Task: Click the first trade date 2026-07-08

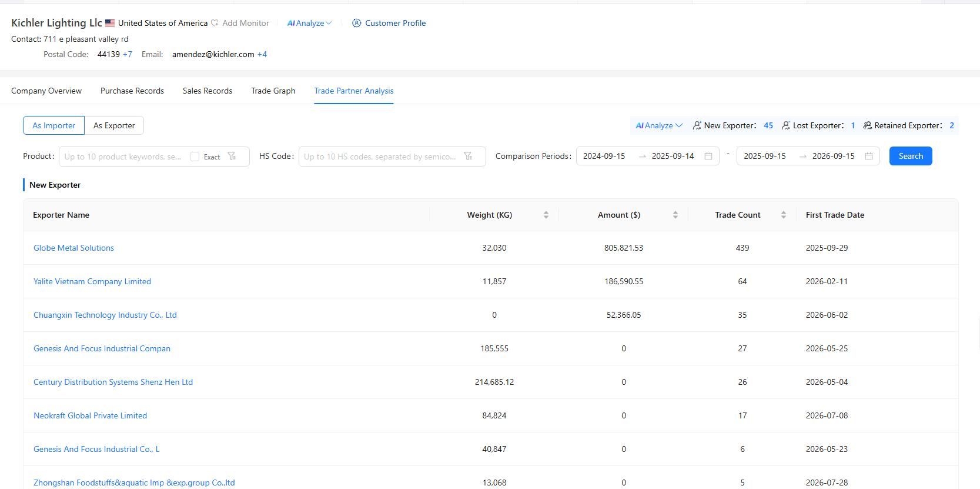Action: pos(827,415)
